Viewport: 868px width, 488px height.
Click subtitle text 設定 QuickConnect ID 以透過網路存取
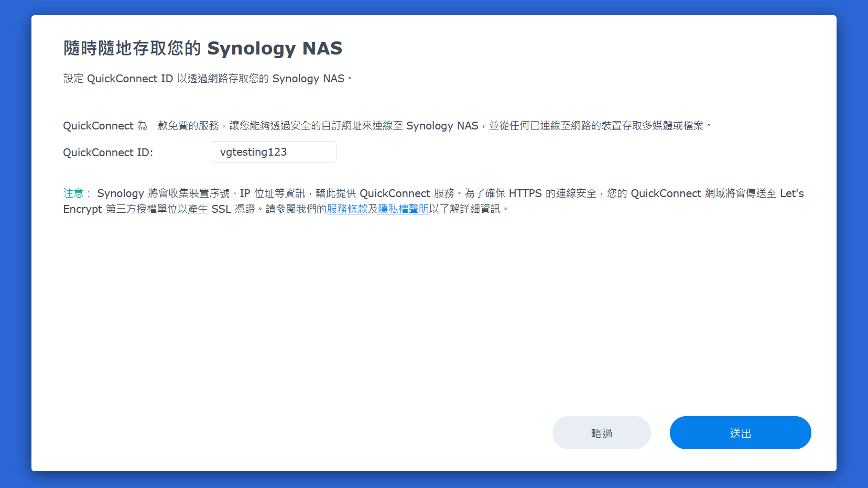[x=207, y=79]
